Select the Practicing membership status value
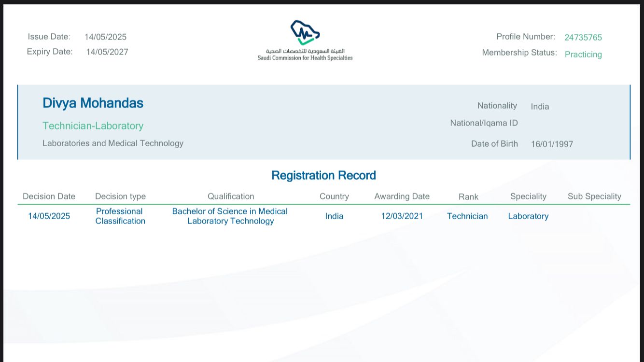Image resolution: width=644 pixels, height=362 pixels. pyautogui.click(x=583, y=54)
